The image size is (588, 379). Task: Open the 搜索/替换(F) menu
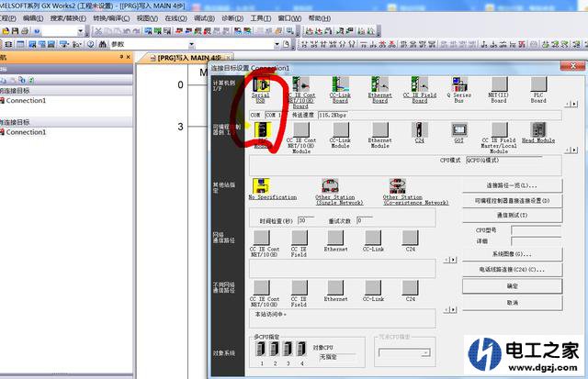[x=68, y=18]
